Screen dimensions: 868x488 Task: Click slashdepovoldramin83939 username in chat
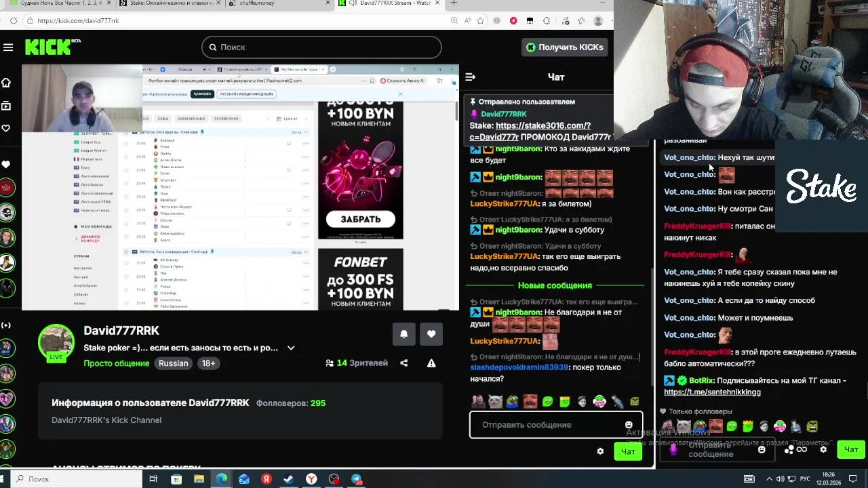coord(519,367)
